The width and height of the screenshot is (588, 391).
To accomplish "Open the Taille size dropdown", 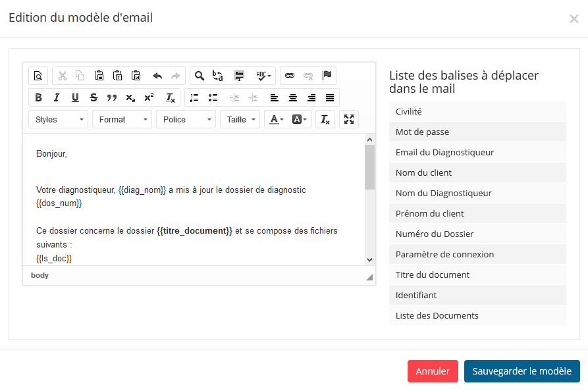I will point(240,120).
